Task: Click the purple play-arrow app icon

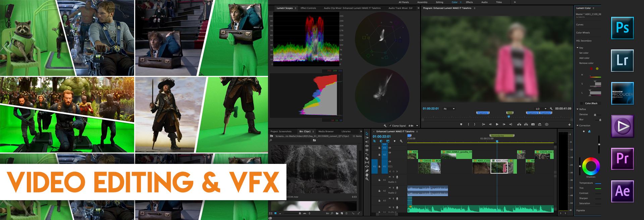Action: pyautogui.click(x=622, y=126)
